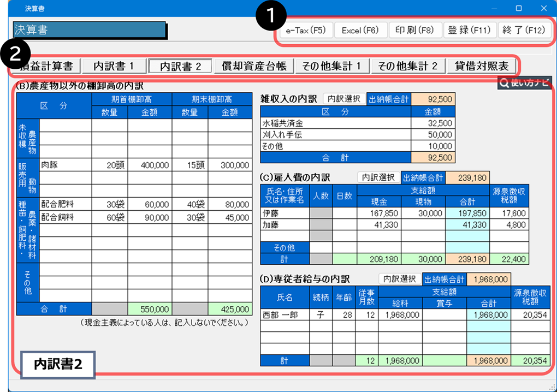Click the 配合肥料 期末 amount cell 80,000
557x392 pixels.
click(230, 205)
